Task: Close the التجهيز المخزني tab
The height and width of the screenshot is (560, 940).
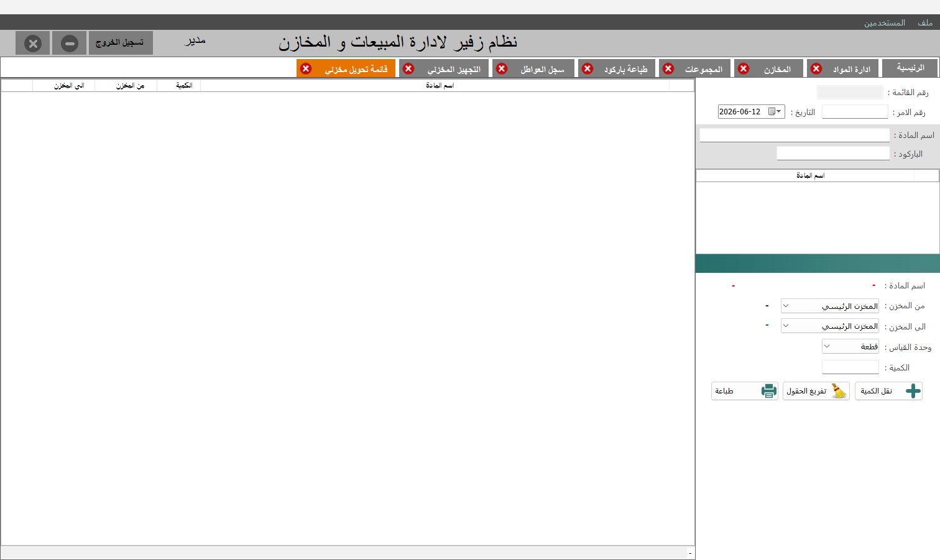Action: 408,68
